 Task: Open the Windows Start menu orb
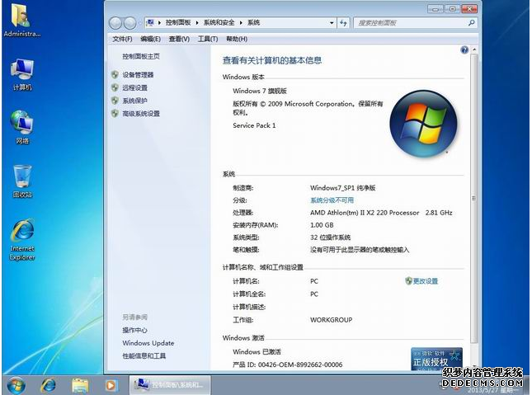tap(16, 385)
